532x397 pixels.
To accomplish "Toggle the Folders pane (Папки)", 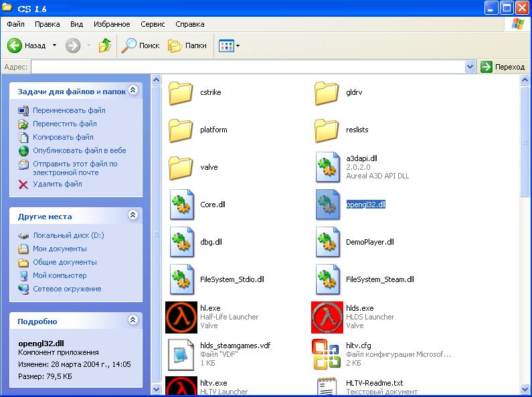I will tap(187, 45).
